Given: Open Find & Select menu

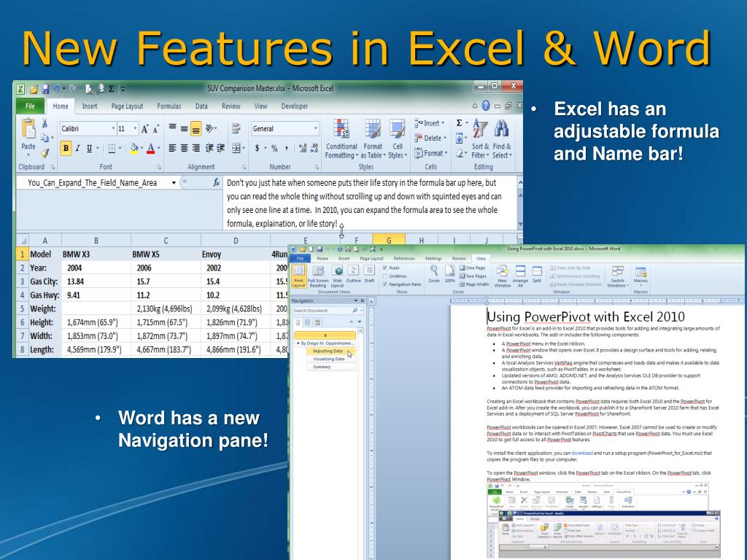Looking at the screenshot, I should pos(502,139).
